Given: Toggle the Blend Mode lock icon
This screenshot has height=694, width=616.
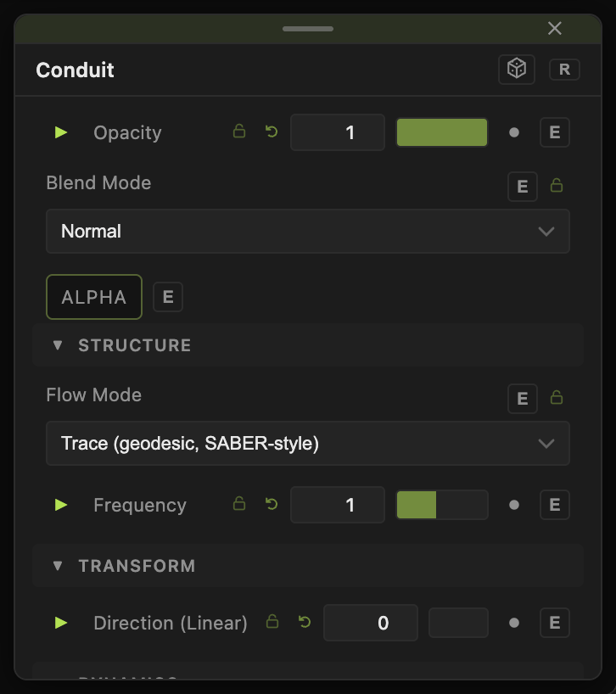Looking at the screenshot, I should pyautogui.click(x=557, y=186).
